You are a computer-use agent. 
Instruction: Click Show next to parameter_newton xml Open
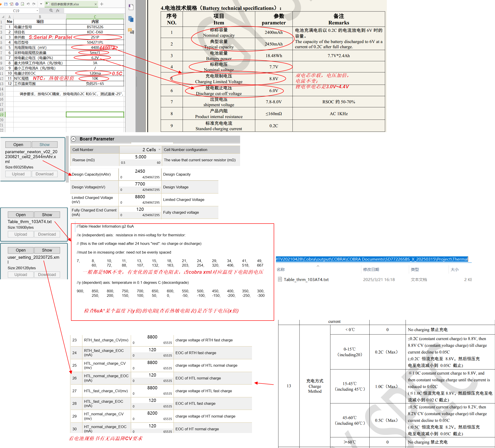(44, 145)
